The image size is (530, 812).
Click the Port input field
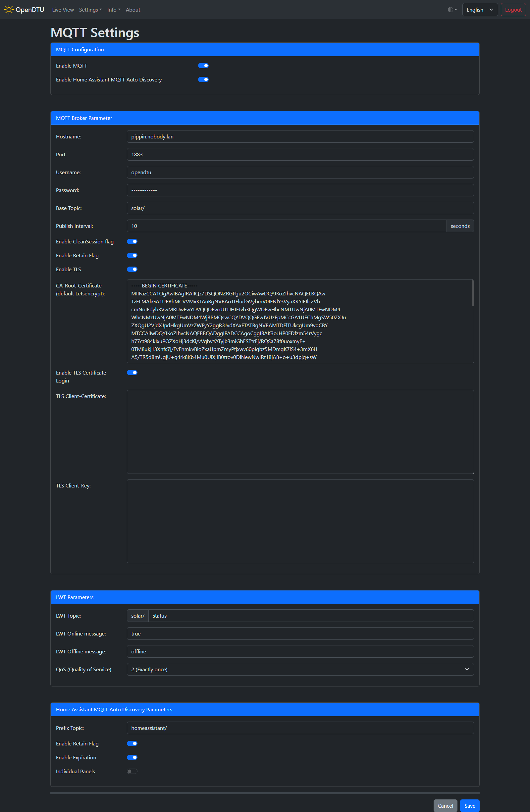click(300, 155)
